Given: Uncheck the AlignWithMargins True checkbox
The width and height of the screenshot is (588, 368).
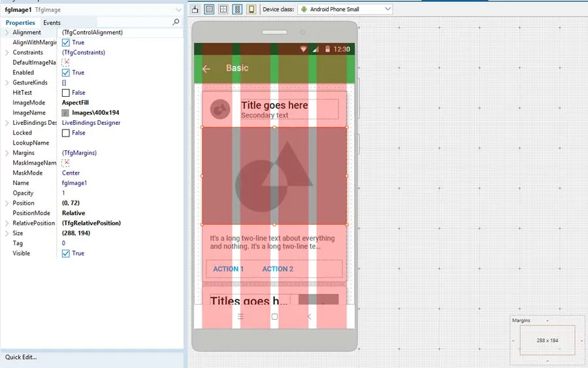Looking at the screenshot, I should coord(65,42).
